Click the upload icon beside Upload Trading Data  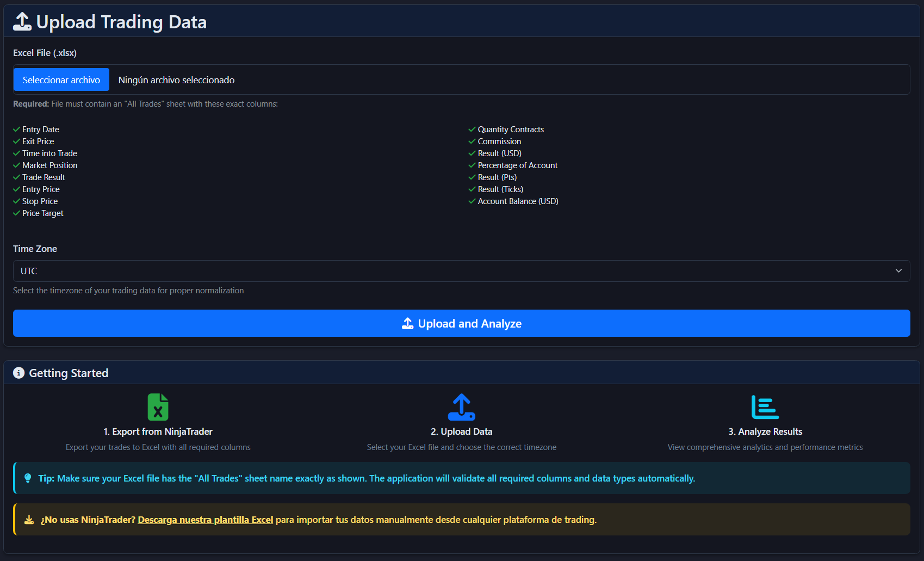22,22
